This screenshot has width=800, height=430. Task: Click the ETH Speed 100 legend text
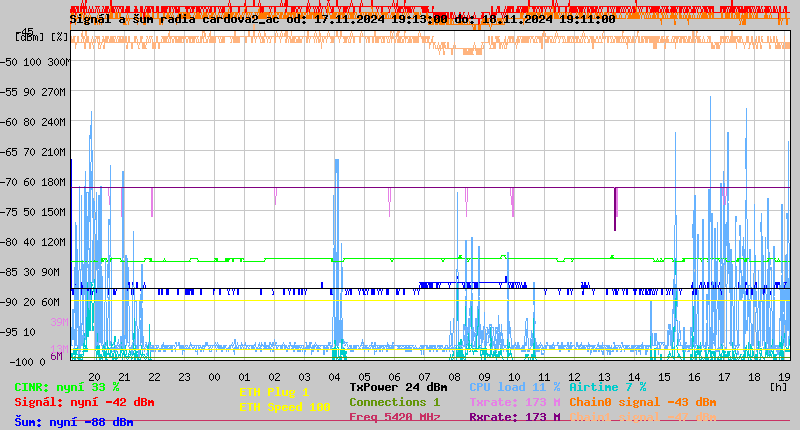pyautogui.click(x=285, y=407)
